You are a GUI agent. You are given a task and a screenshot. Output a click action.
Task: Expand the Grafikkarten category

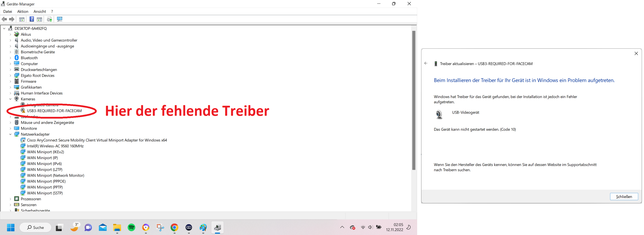click(10, 87)
